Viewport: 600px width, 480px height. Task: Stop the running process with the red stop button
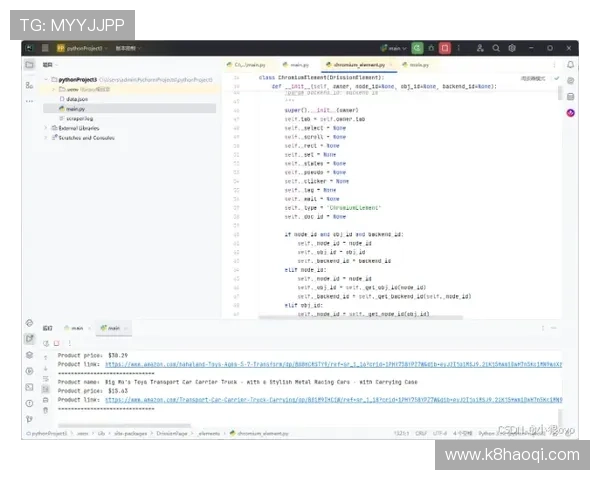click(x=445, y=48)
